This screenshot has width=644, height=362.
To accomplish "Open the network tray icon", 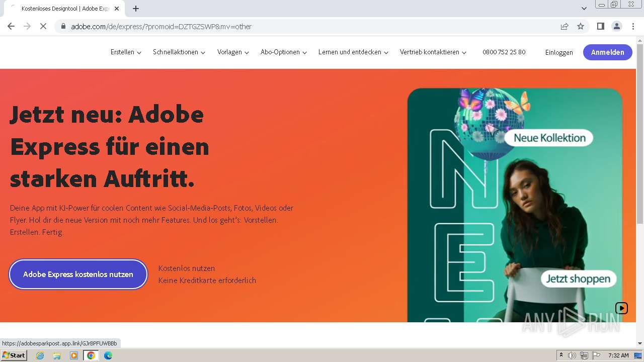I will click(x=584, y=355).
